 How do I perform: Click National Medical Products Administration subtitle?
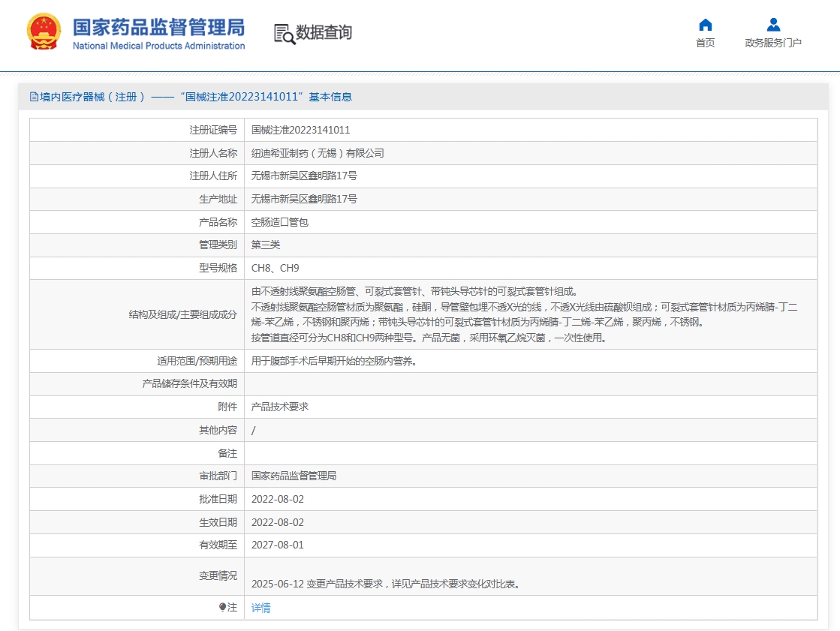coord(158,46)
